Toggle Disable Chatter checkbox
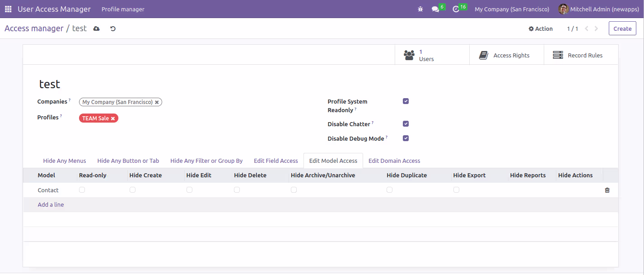Viewport: 644px width, 275px height. point(406,124)
